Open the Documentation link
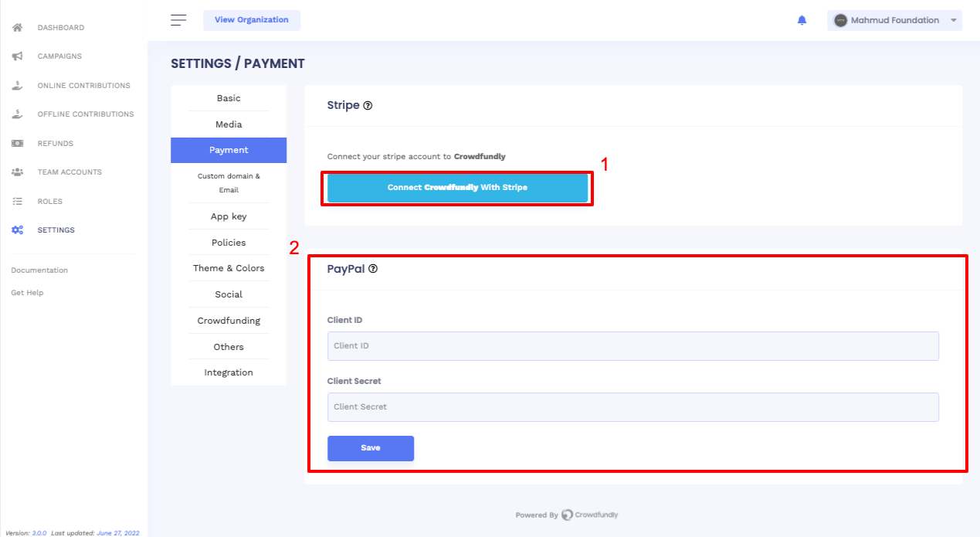The height and width of the screenshot is (537, 980). point(39,270)
